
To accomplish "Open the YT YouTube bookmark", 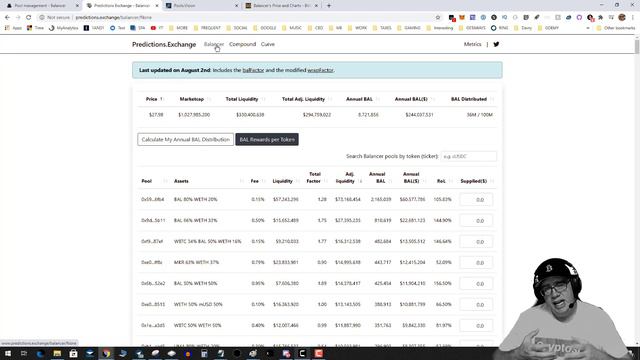I will pyautogui.click(x=157, y=28).
